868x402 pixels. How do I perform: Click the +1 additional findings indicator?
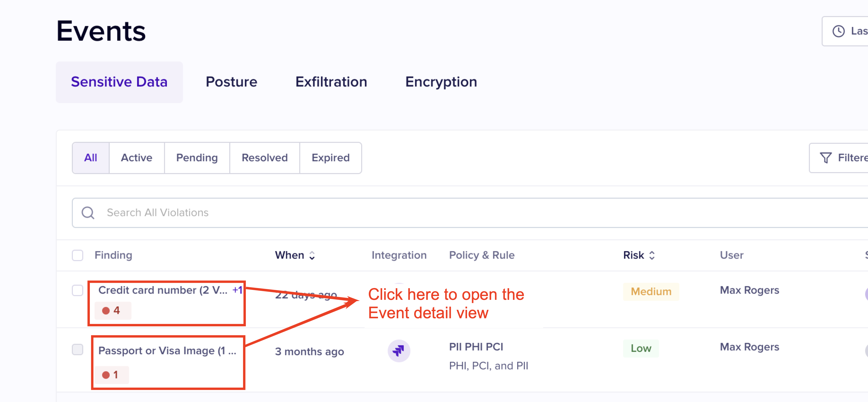point(237,290)
